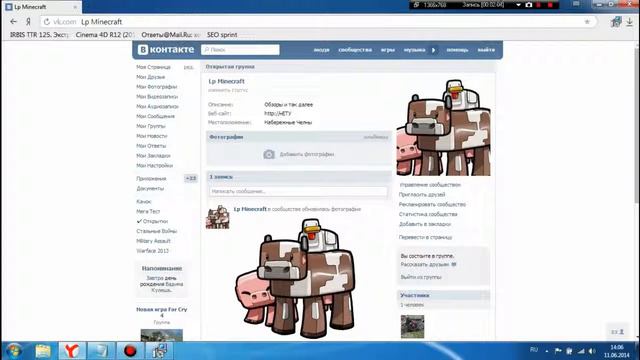Screen dimensions: 640x360
Task: Click the red record app in taskbar
Action: 130,351
